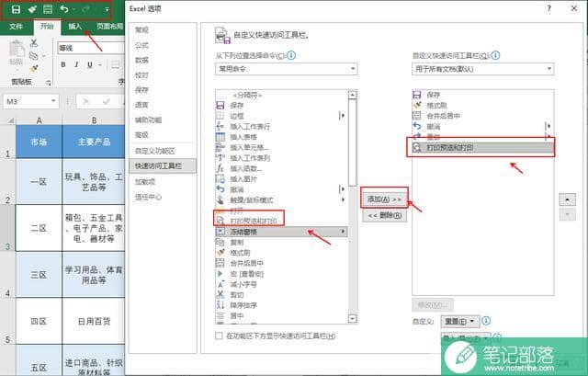
Task: Click command list scrollbar down arrow
Action: click(352, 319)
